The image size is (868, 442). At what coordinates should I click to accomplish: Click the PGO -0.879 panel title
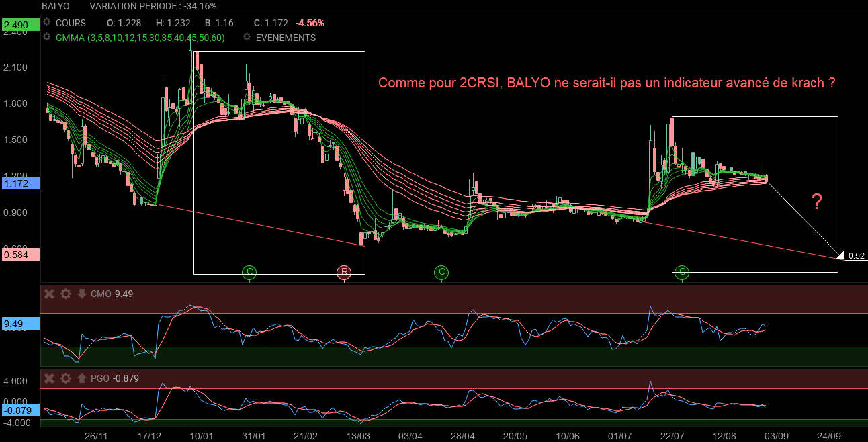click(x=114, y=378)
